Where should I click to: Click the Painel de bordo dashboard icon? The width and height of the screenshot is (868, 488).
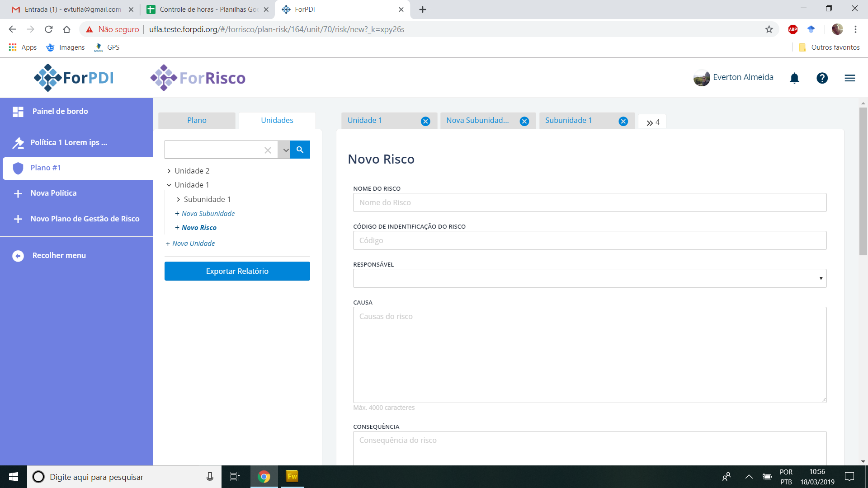tap(18, 112)
